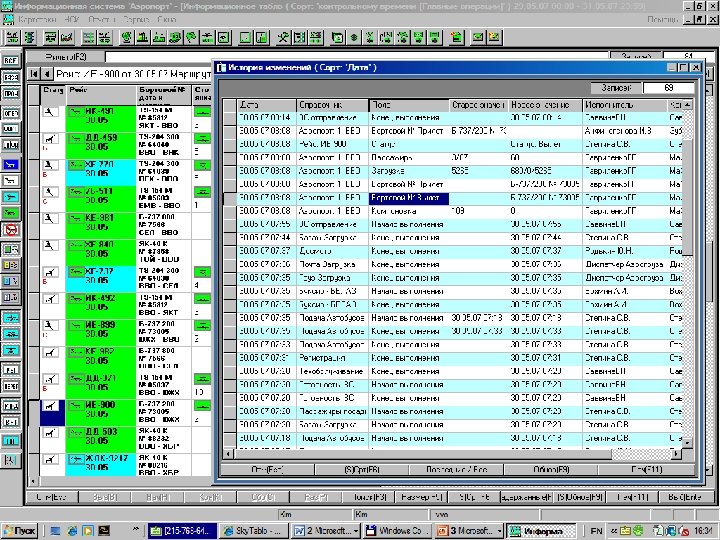720x540 pixels.
Task: Expand hidden system tray icons chevron
Action: click(613, 531)
